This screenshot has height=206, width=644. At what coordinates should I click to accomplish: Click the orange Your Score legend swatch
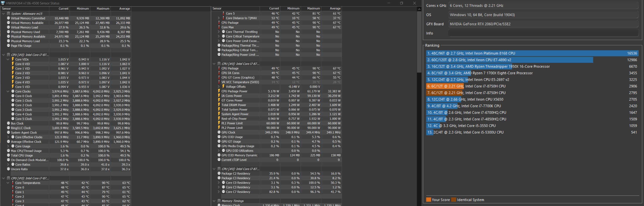(429, 200)
